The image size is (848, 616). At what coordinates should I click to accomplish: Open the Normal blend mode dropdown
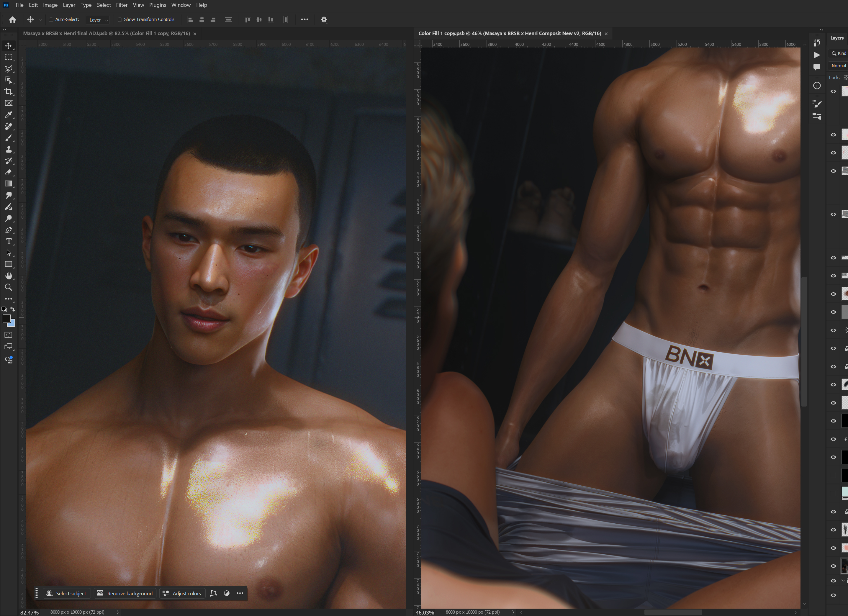pyautogui.click(x=838, y=66)
